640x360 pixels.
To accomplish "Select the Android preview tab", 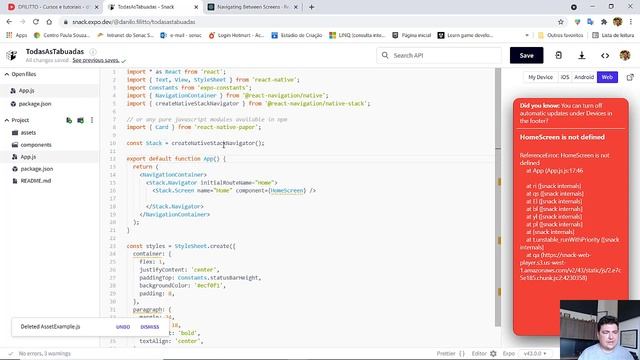I will [x=584, y=77].
